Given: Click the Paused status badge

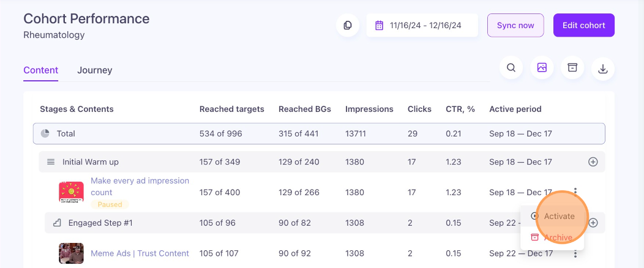Looking at the screenshot, I should tap(110, 204).
